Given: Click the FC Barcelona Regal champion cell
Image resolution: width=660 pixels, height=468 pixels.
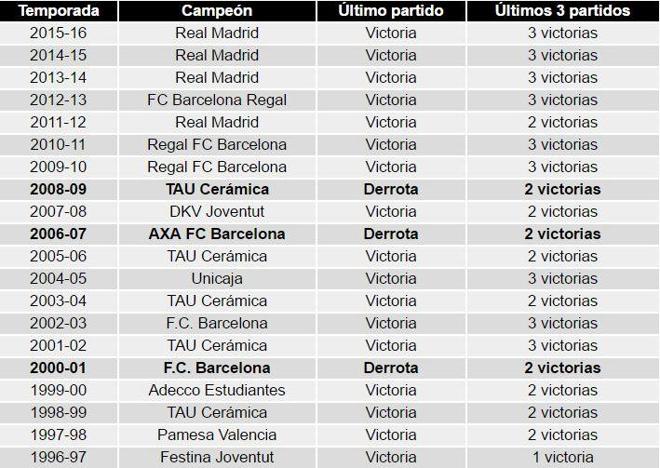Looking at the screenshot, I should (x=216, y=100).
